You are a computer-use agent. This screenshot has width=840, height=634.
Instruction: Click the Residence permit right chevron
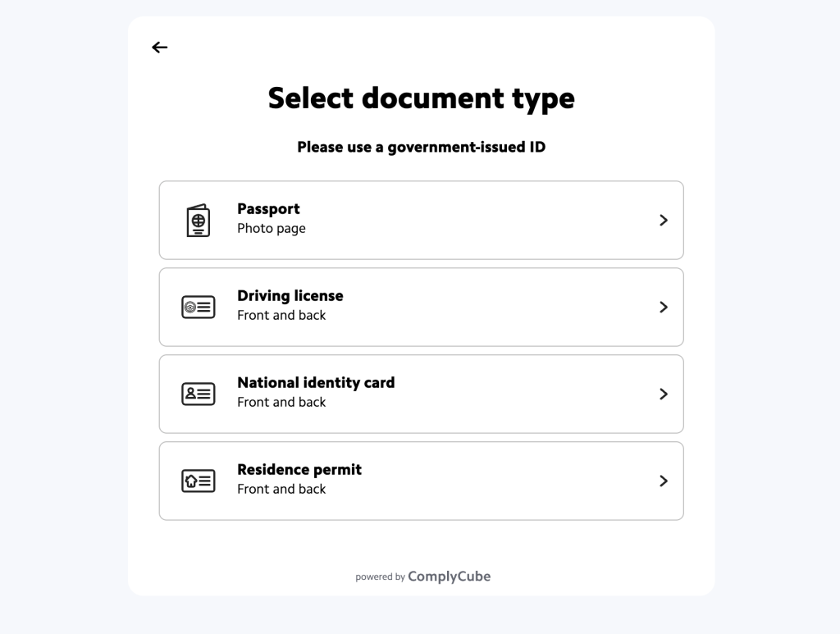[664, 481]
